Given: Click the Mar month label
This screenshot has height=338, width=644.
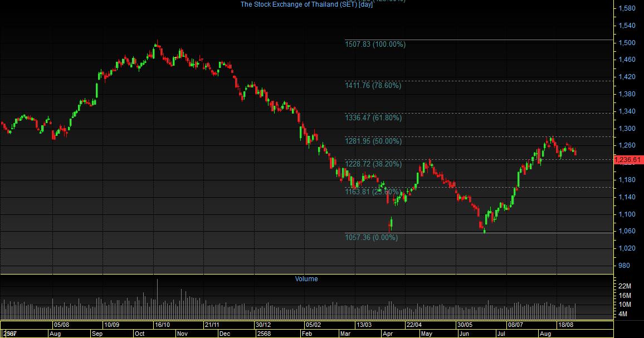Looking at the screenshot, I should click(345, 334).
